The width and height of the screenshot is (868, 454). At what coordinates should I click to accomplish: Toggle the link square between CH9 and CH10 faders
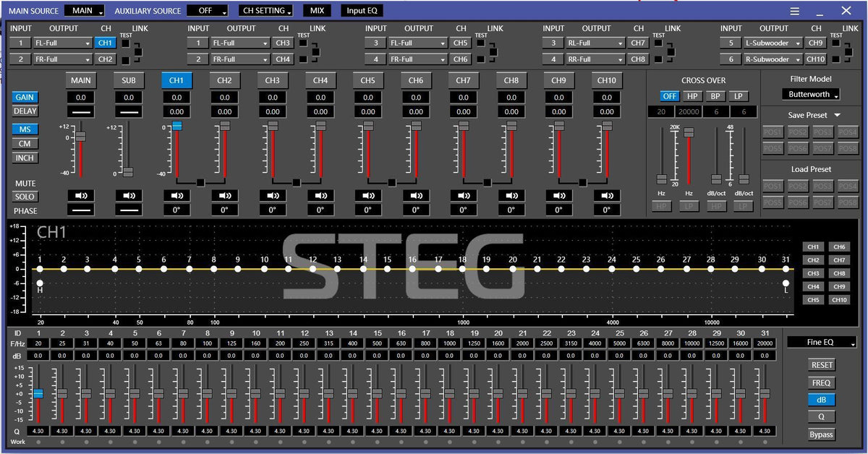582,182
